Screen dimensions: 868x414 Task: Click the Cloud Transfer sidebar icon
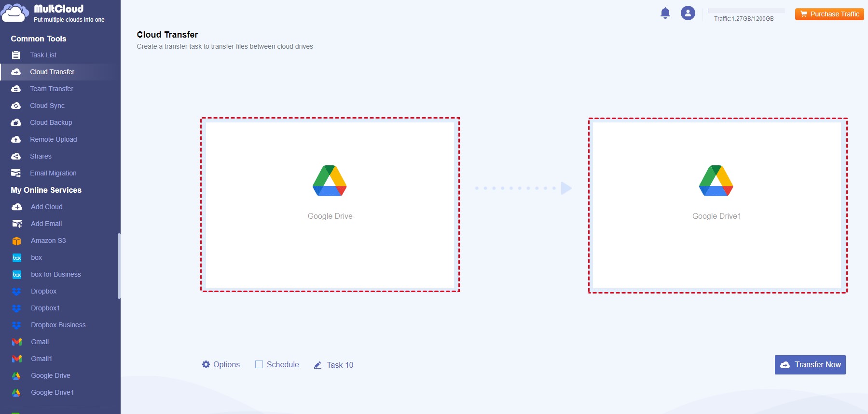16,72
